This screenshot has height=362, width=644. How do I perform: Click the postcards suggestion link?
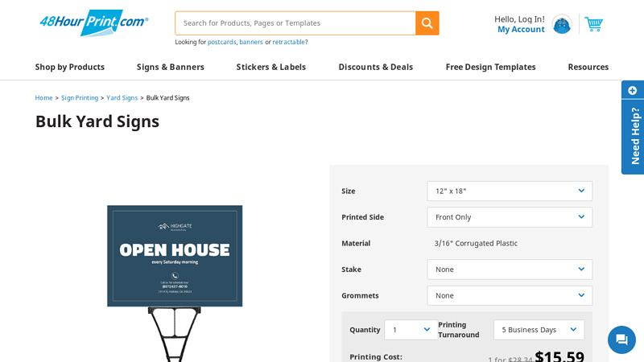[x=221, y=42]
